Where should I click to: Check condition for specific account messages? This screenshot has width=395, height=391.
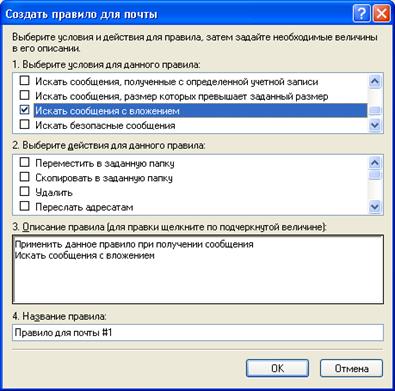pos(24,81)
